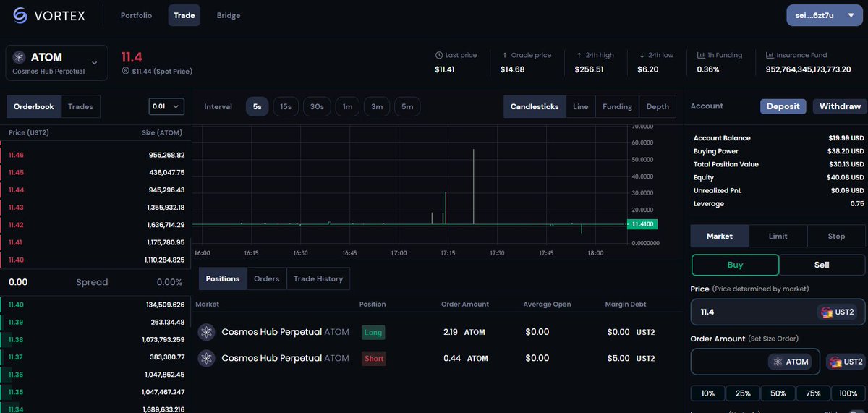Click the ATOM coin icon in market selector
This screenshot has width=868, height=413.
click(18, 58)
